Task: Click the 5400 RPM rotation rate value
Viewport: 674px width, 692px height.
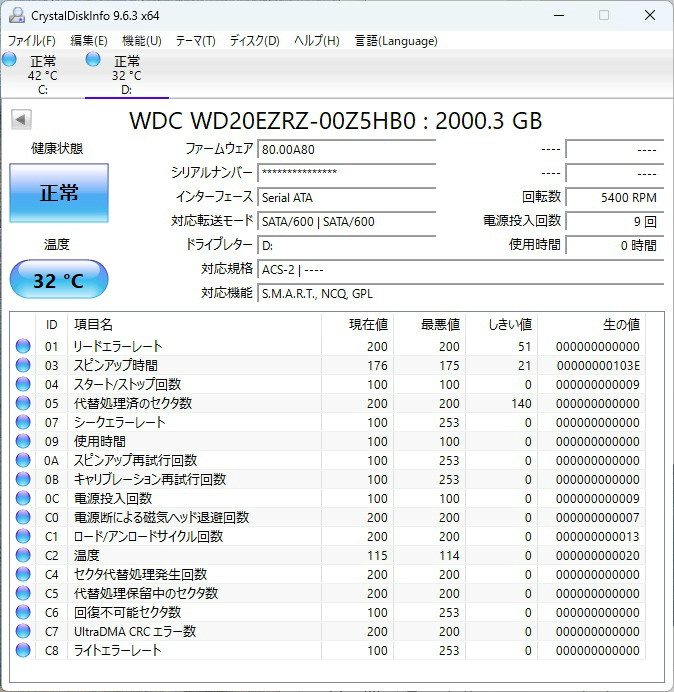Action: tap(615, 197)
